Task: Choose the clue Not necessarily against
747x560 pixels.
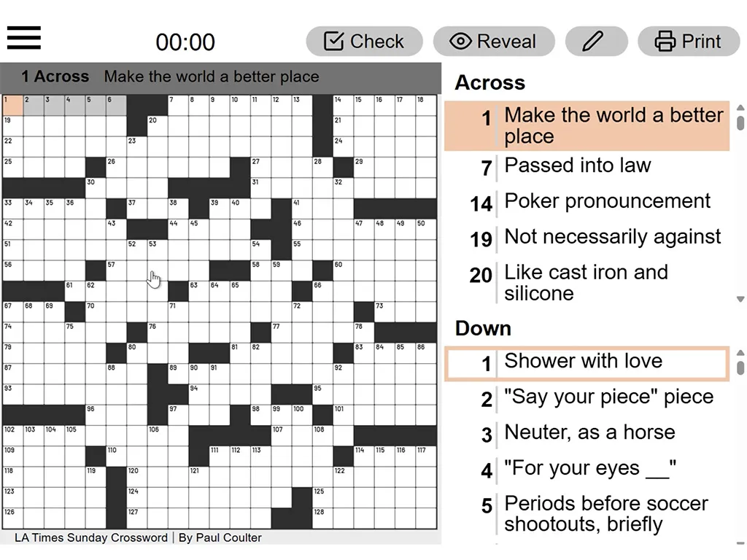Action: [587, 238]
